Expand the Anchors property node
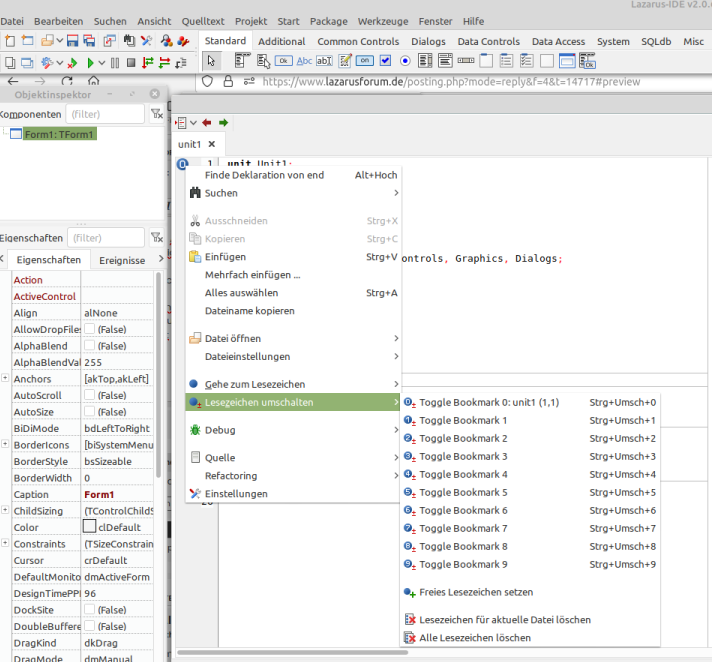This screenshot has height=662, width=712. point(5,379)
